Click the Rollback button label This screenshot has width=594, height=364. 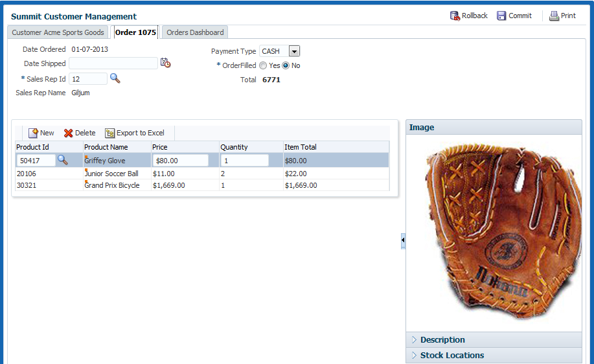click(x=475, y=16)
